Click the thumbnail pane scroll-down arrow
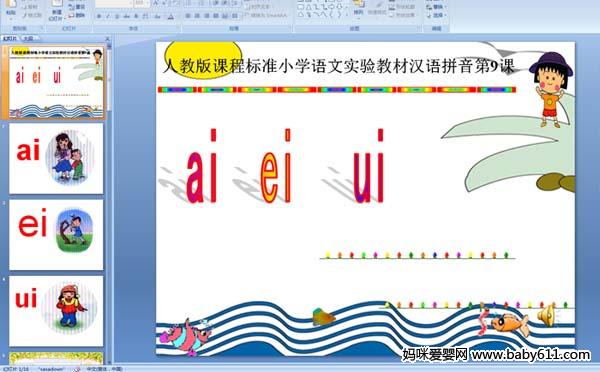 109,361
